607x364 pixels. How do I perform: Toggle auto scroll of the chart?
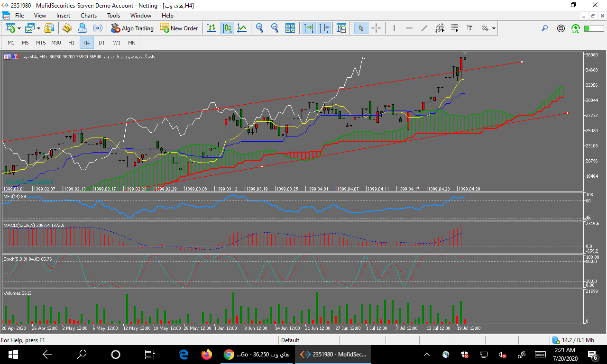click(x=309, y=28)
